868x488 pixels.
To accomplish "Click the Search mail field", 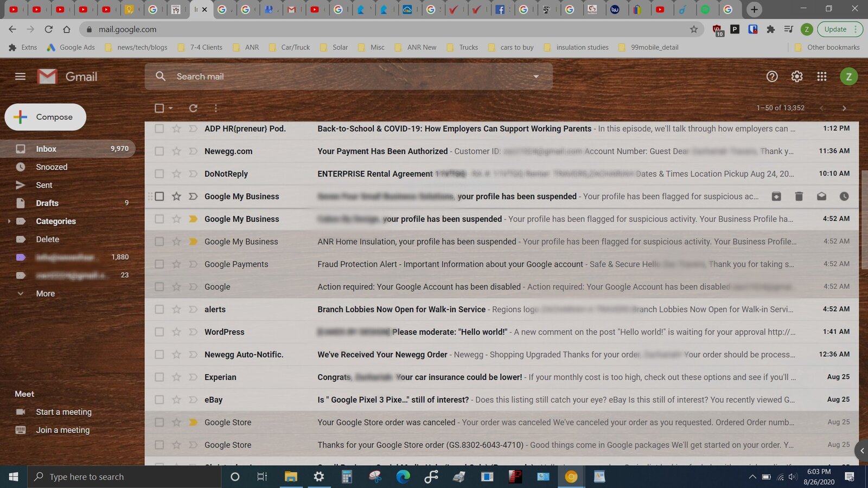I will pyautogui.click(x=349, y=76).
